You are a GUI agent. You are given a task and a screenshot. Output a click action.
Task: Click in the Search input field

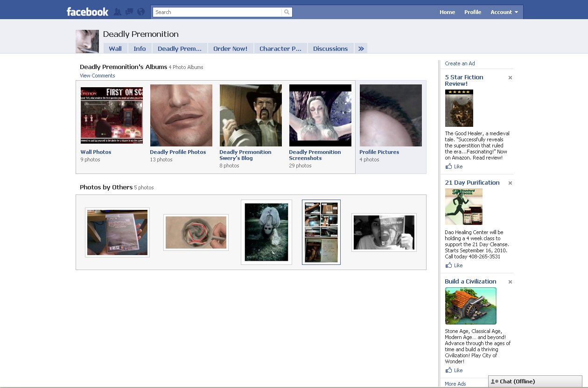coord(217,12)
